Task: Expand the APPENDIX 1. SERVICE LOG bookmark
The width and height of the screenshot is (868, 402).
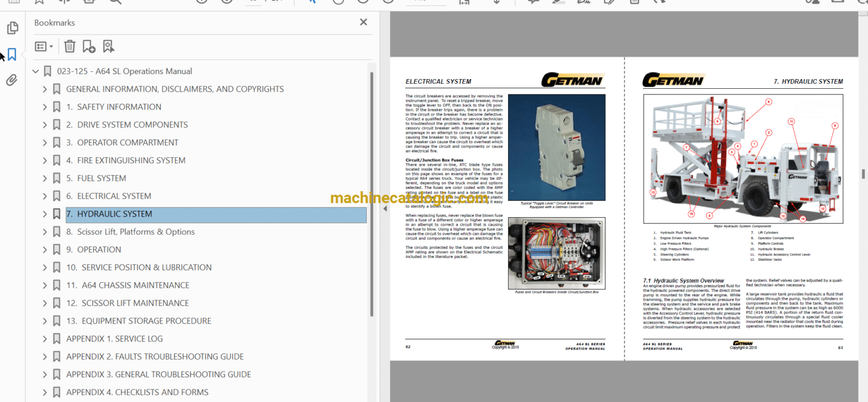Action: tap(45, 339)
